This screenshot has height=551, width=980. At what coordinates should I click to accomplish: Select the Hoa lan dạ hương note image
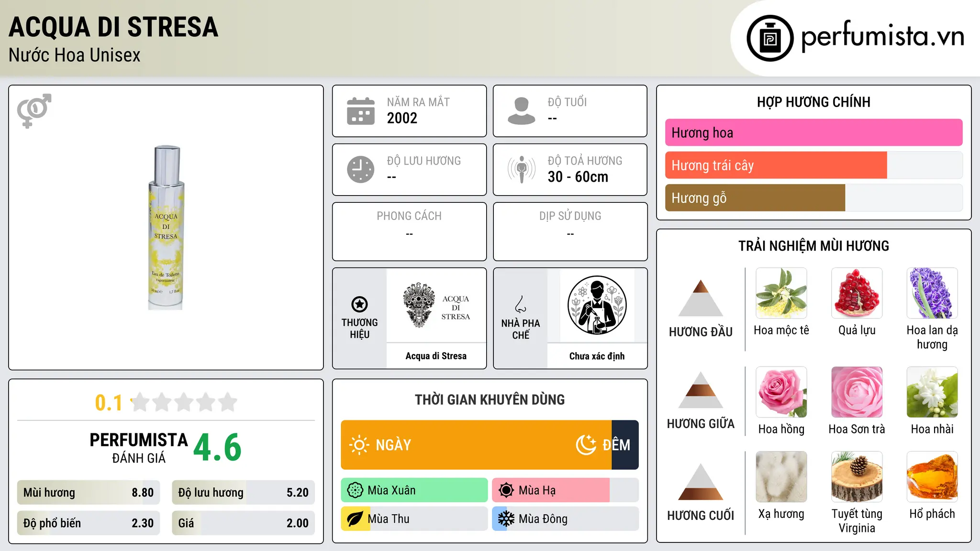(932, 293)
